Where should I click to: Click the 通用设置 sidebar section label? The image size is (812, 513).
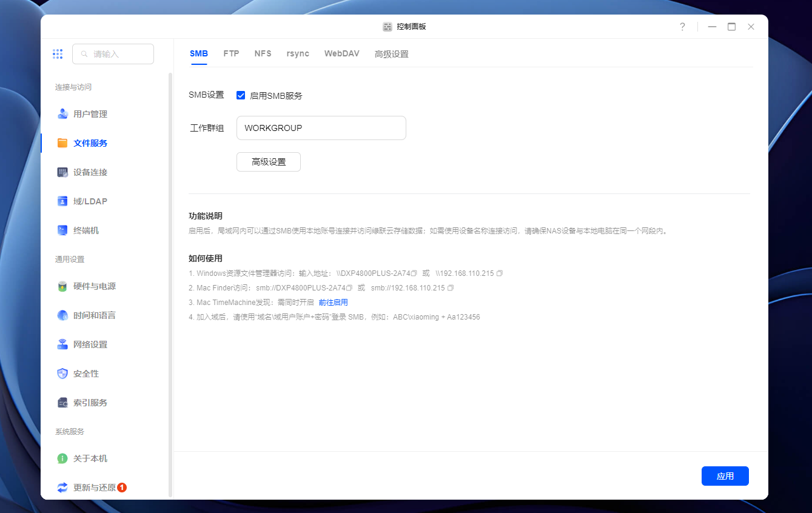(70, 260)
